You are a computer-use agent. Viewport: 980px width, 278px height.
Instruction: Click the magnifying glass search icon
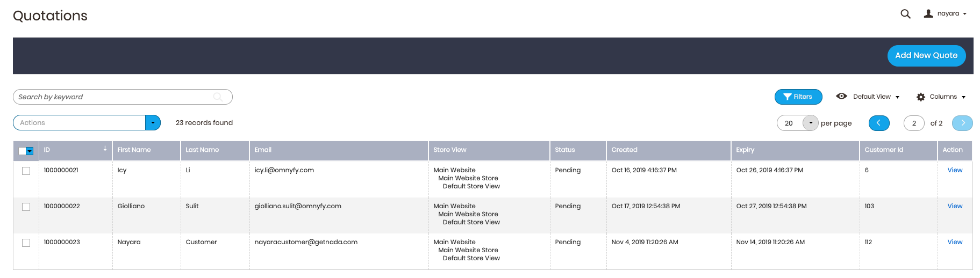coord(905,14)
